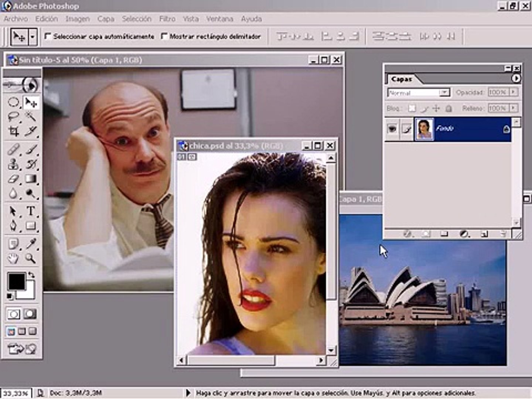The image size is (532, 399).
Task: Enable 'Mostrar rectángulo delimitador' checkbox
Action: point(164,36)
